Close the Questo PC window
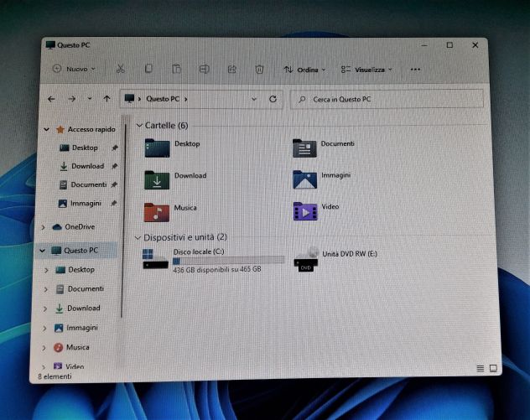This screenshot has width=530, height=420. (475, 45)
